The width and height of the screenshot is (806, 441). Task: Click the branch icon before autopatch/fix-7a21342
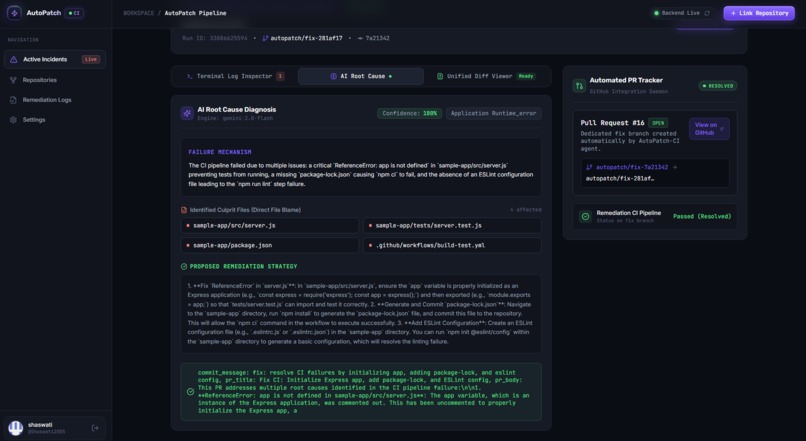(x=589, y=167)
